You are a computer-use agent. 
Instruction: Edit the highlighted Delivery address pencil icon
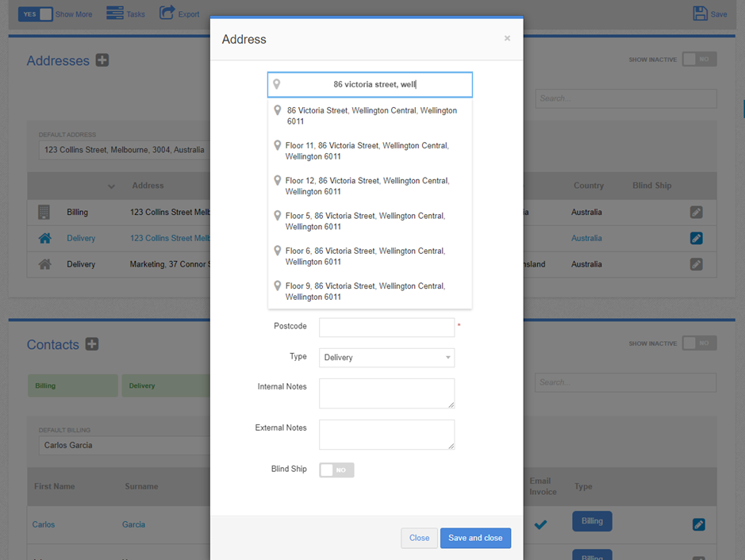pyautogui.click(x=696, y=238)
